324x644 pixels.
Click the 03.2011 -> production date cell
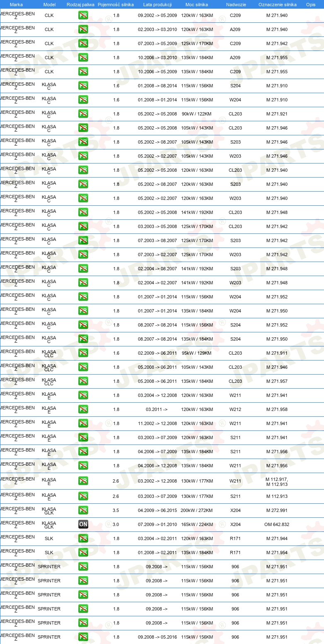click(157, 409)
